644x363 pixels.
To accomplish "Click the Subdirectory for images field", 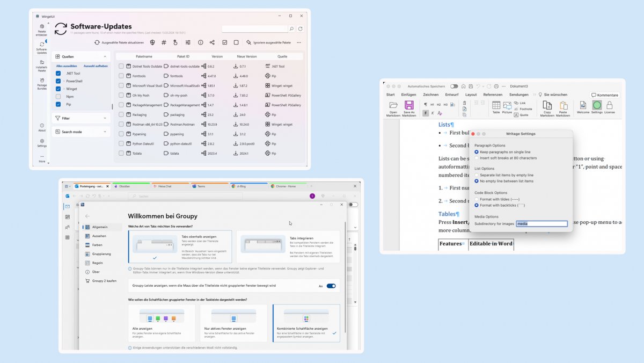I will click(x=541, y=224).
